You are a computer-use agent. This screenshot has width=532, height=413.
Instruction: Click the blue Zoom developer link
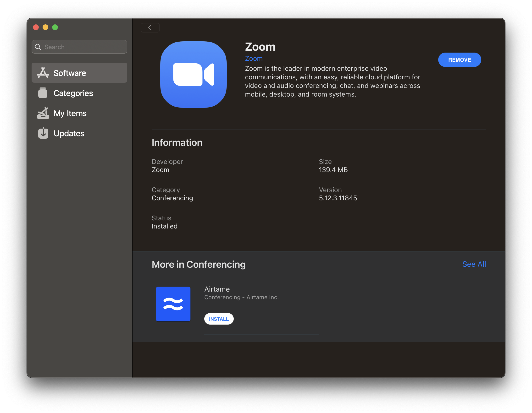point(254,58)
